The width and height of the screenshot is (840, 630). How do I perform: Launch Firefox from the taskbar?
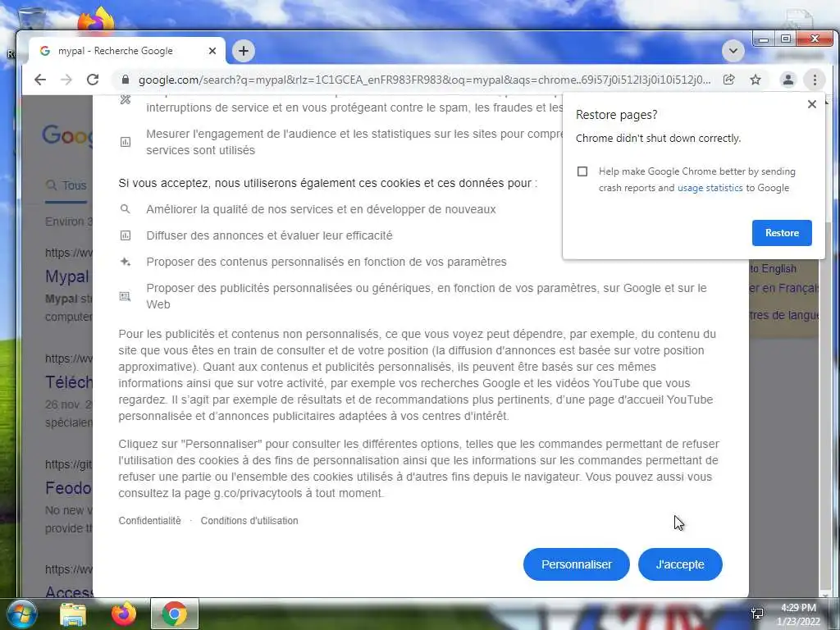(x=123, y=614)
